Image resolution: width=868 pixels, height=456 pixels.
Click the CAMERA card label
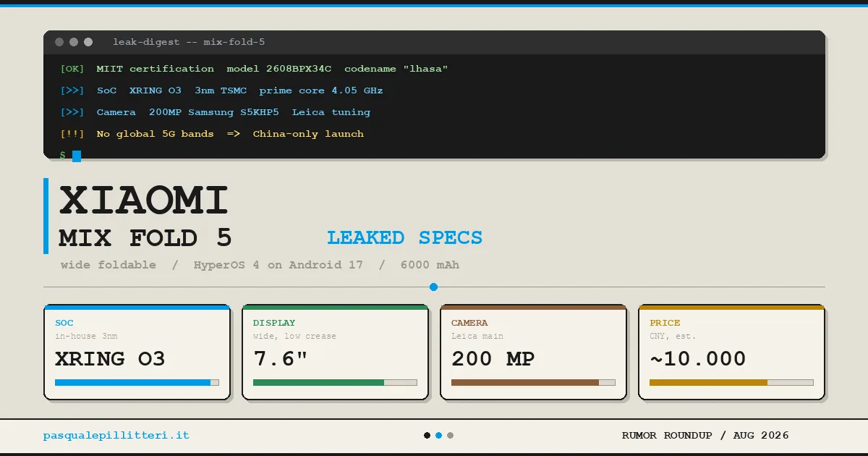(x=469, y=323)
